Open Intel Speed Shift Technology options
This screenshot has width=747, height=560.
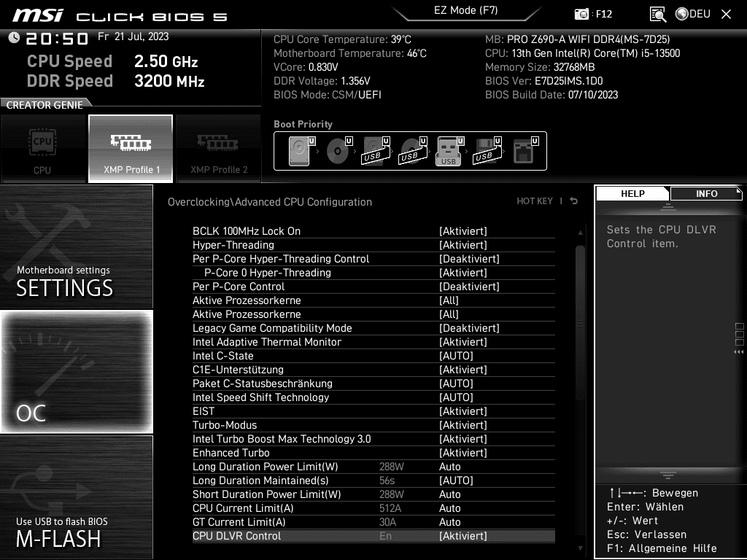coord(456,397)
